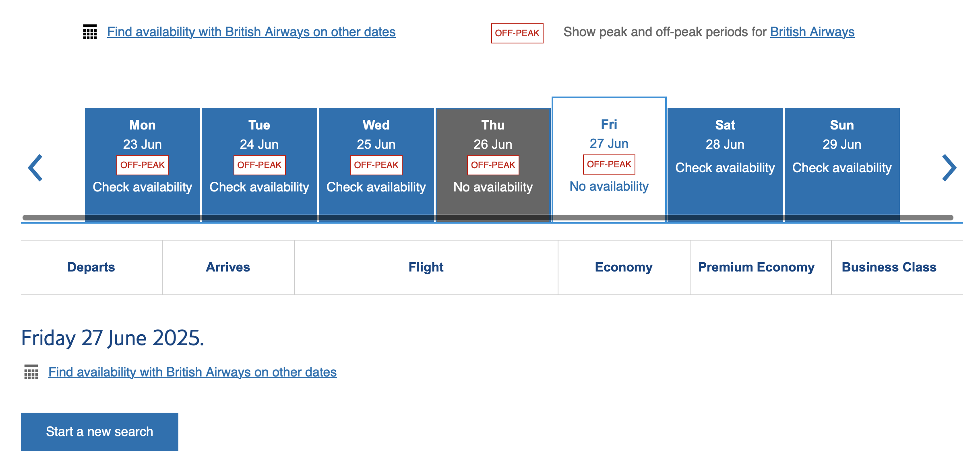980x469 pixels.
Task: Open lower find availability on other dates link
Action: 192,372
